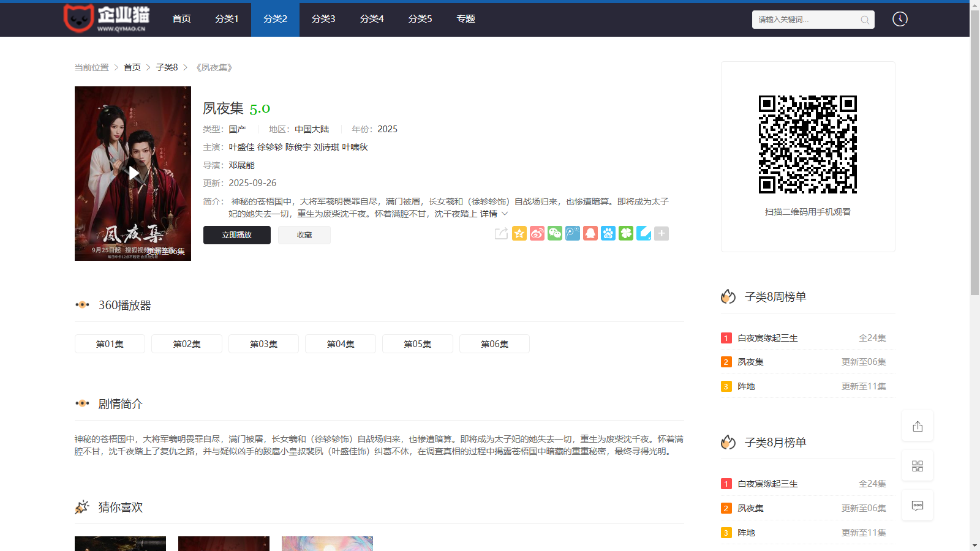Share to WeChat icon
980x551 pixels.
554,233
